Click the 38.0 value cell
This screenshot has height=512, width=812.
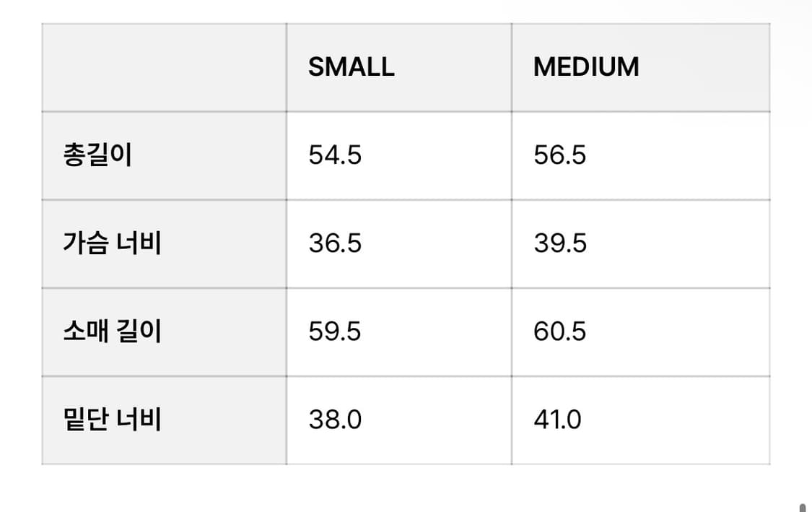coord(335,420)
